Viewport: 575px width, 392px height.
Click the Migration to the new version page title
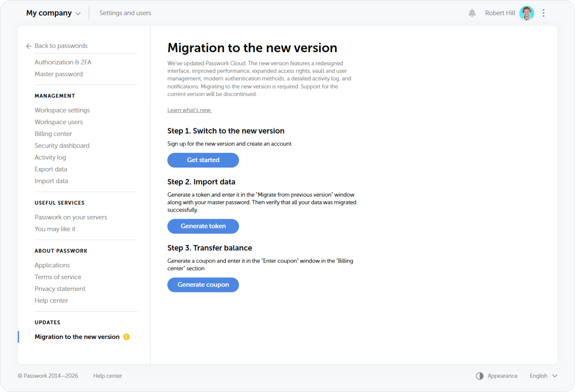pyautogui.click(x=252, y=48)
